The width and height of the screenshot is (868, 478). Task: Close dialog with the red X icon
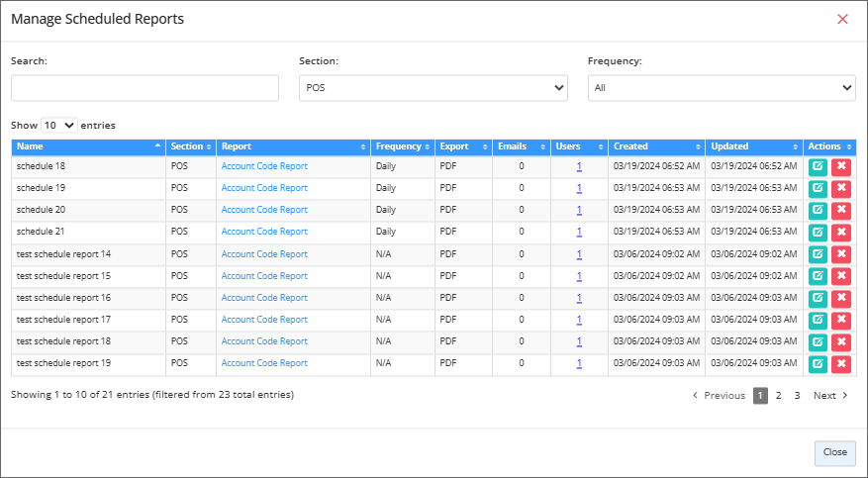pyautogui.click(x=842, y=20)
